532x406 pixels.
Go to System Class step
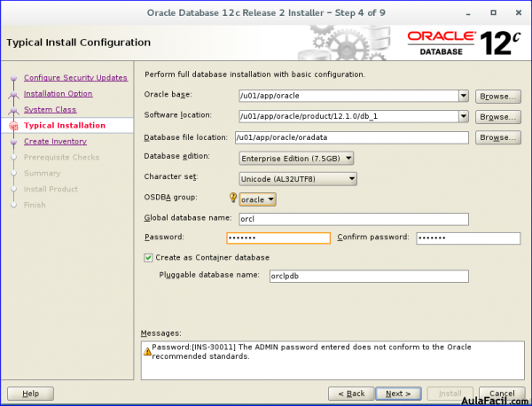point(51,110)
